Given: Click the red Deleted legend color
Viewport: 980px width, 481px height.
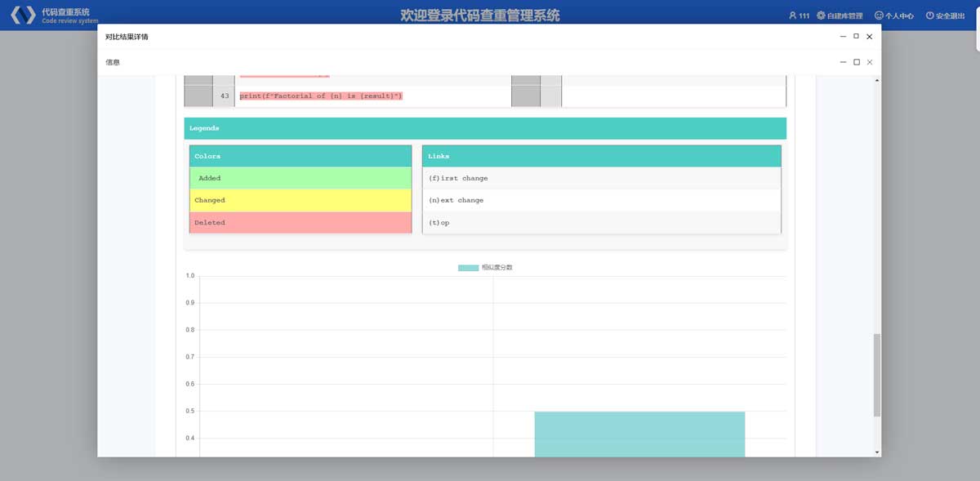Looking at the screenshot, I should [300, 222].
